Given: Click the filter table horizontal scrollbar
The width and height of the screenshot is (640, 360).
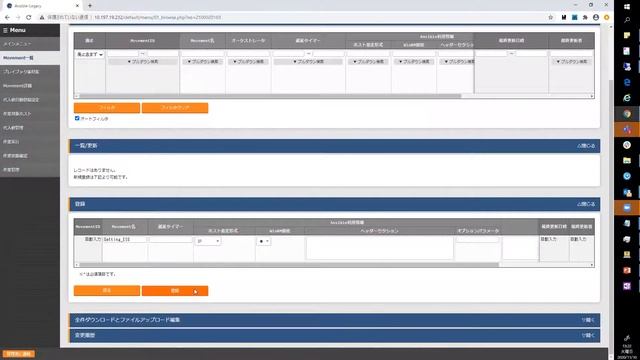Looking at the screenshot, I should click(270, 96).
